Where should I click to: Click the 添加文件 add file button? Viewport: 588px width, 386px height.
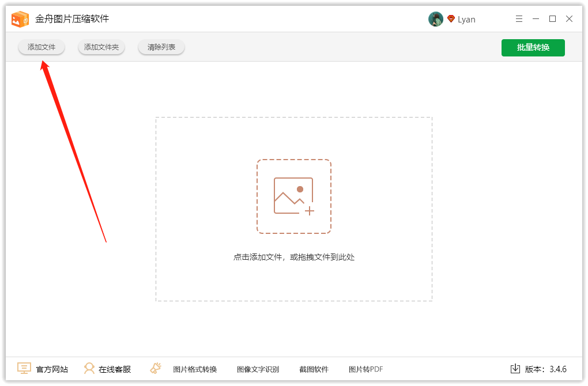41,47
